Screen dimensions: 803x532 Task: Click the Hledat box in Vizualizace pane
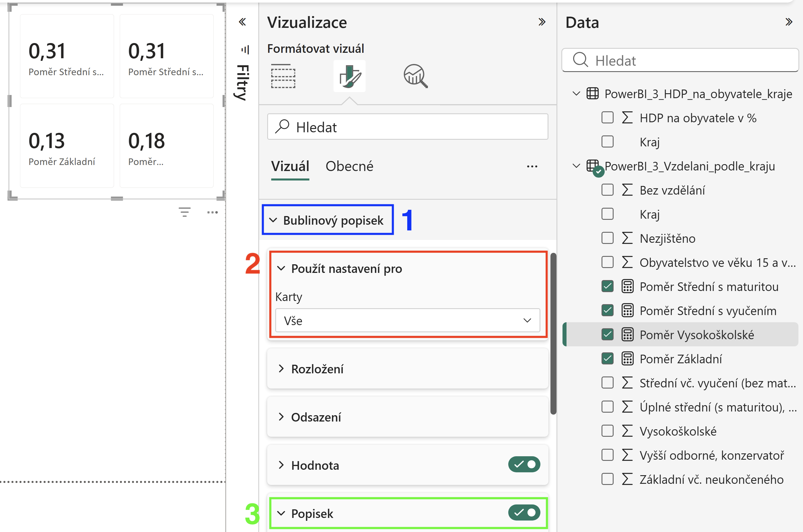tap(408, 127)
